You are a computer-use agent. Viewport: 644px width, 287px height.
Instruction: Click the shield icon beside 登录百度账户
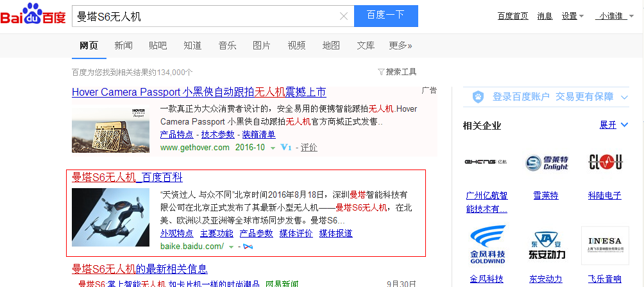(478, 97)
